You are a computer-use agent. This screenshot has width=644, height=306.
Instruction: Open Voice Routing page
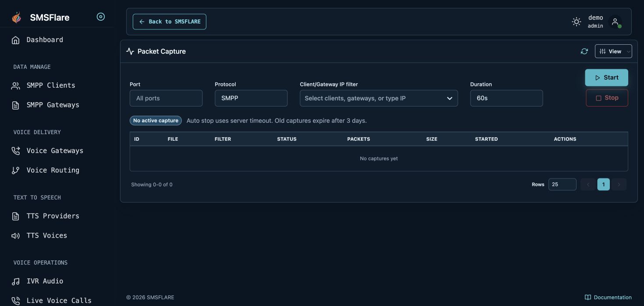tap(53, 171)
